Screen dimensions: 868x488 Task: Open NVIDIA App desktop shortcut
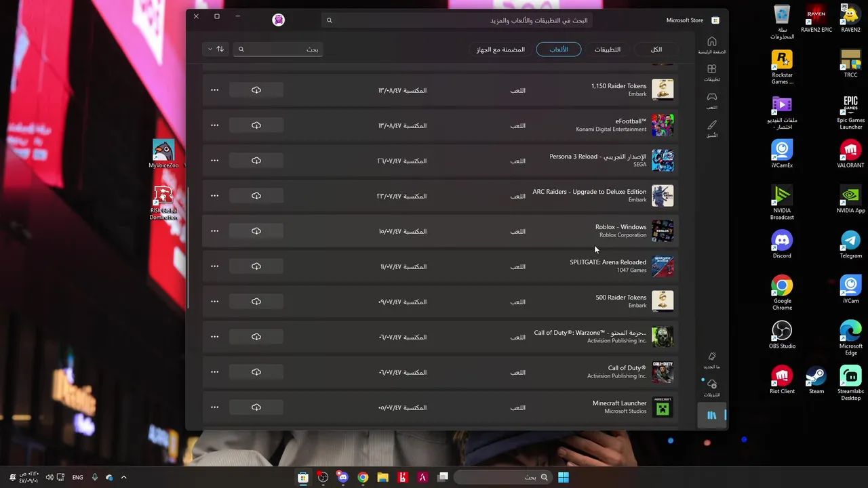pos(850,199)
